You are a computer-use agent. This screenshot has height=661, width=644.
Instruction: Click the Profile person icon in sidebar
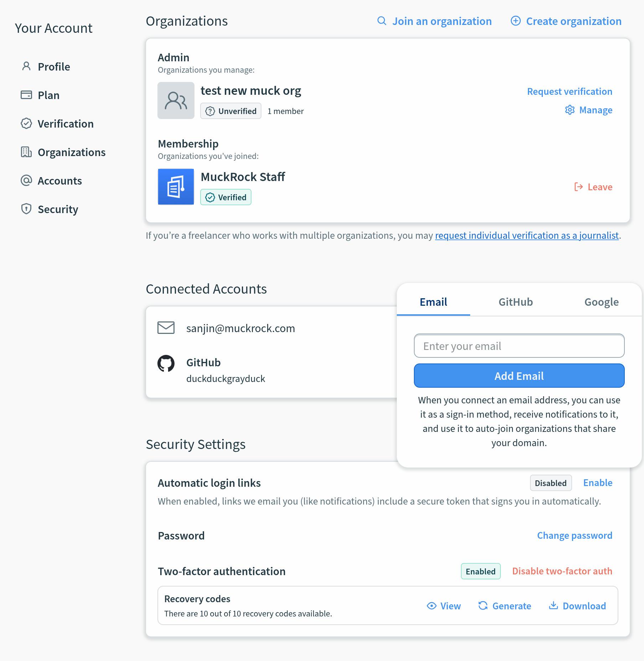(26, 66)
